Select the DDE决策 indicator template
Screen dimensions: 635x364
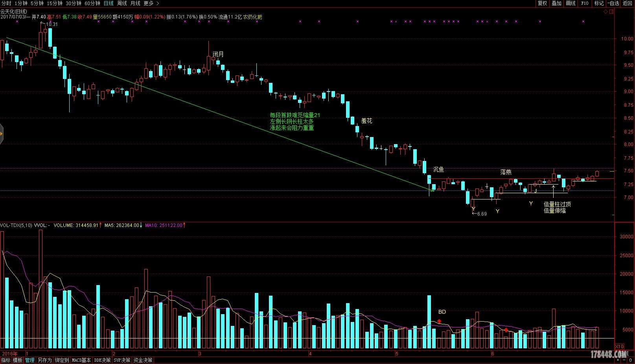(102, 360)
